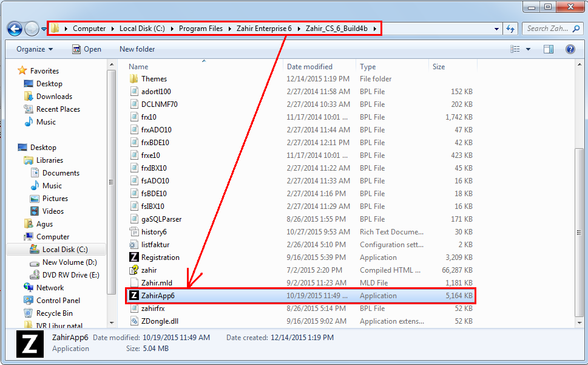Select Network in navigation pane

click(50, 288)
